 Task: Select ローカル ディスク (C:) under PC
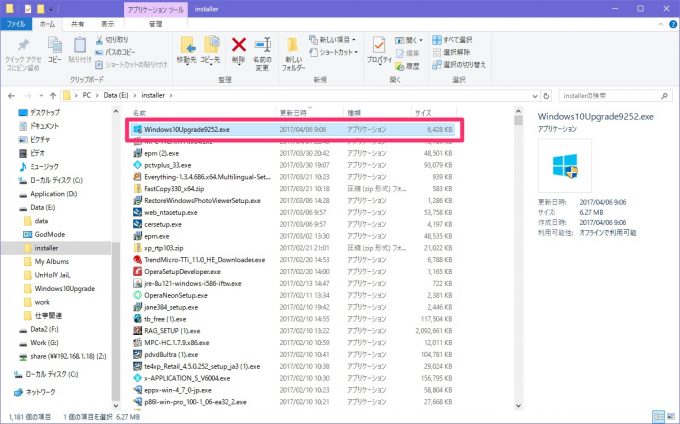coord(56,180)
